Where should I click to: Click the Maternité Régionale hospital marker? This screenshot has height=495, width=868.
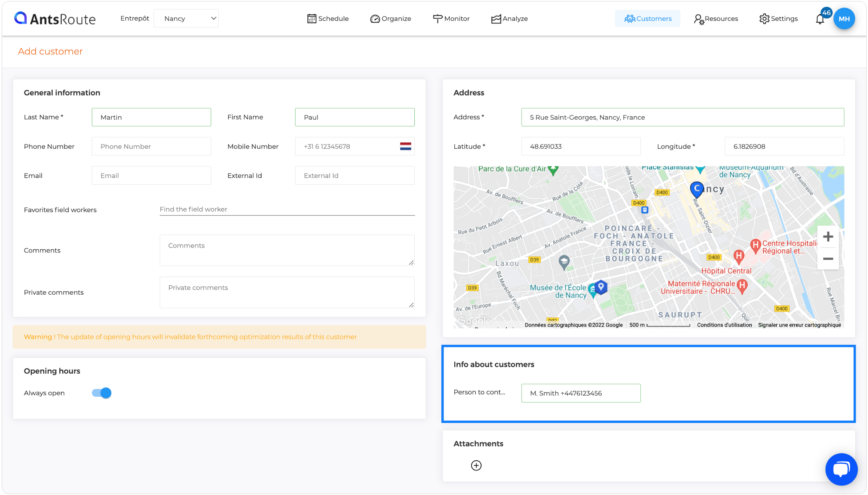(742, 286)
